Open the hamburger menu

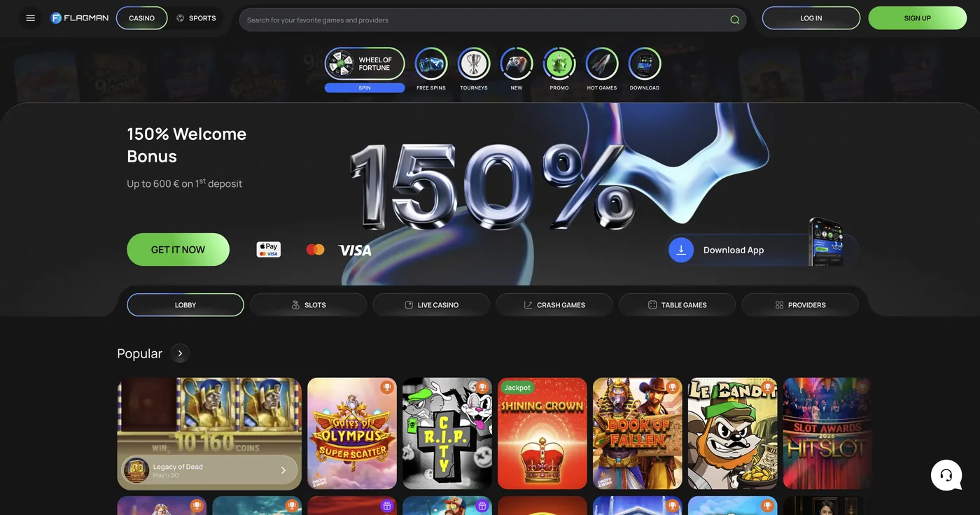(30, 18)
